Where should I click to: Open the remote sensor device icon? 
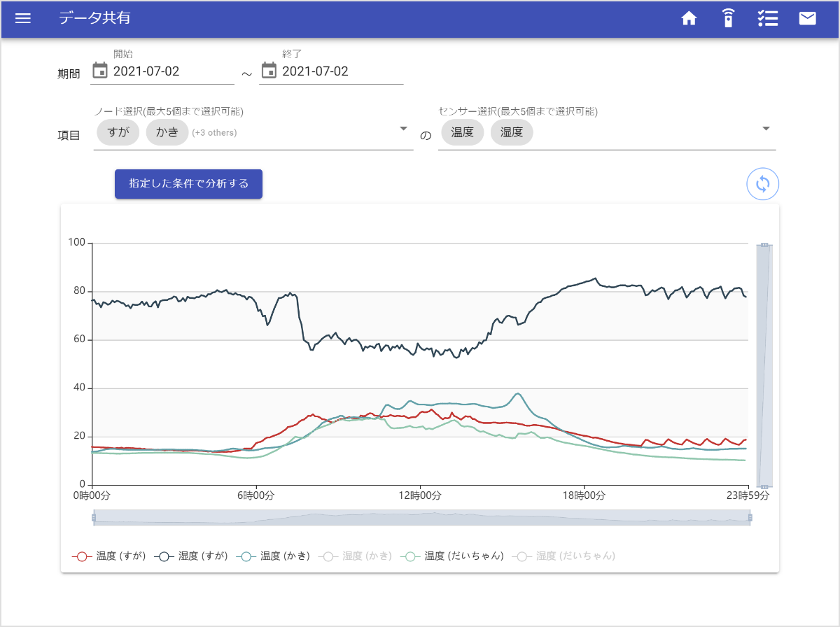(728, 19)
